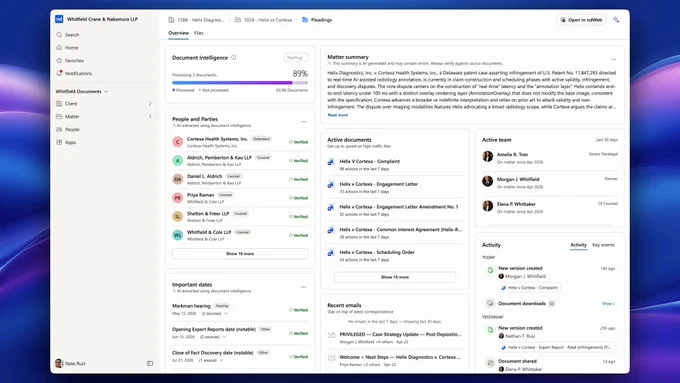Open 1588 - Helix Diagnos breadcrumb
The image size is (680, 383).
pos(196,20)
